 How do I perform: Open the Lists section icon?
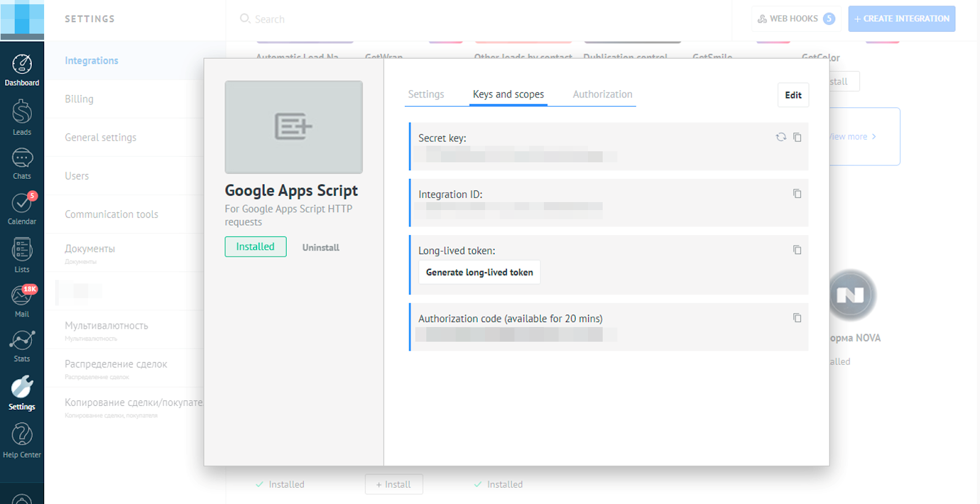coord(22,255)
